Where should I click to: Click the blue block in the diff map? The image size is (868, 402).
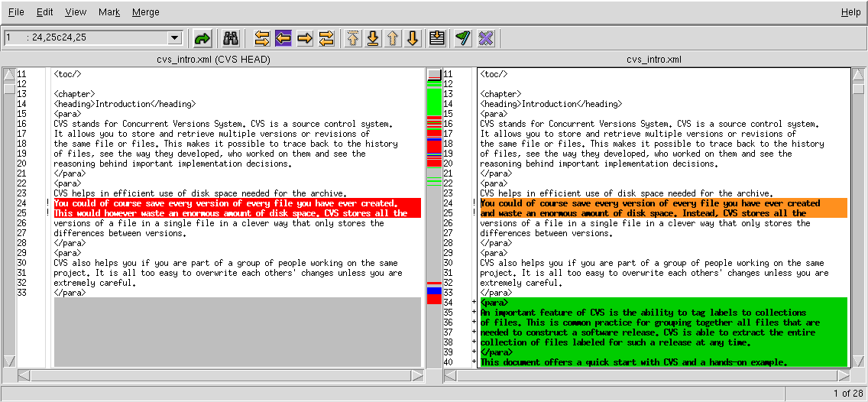[x=434, y=290]
